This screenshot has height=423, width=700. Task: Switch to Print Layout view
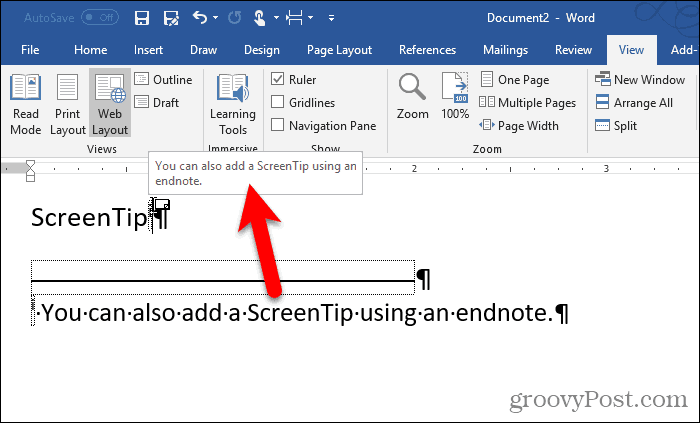coord(67,104)
